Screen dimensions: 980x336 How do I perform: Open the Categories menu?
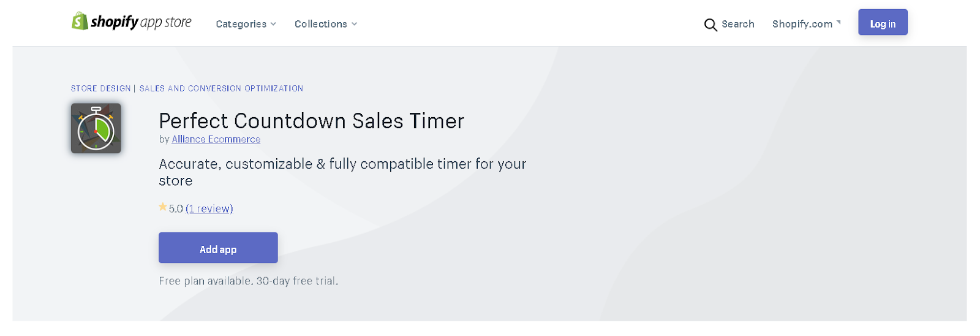click(241, 24)
